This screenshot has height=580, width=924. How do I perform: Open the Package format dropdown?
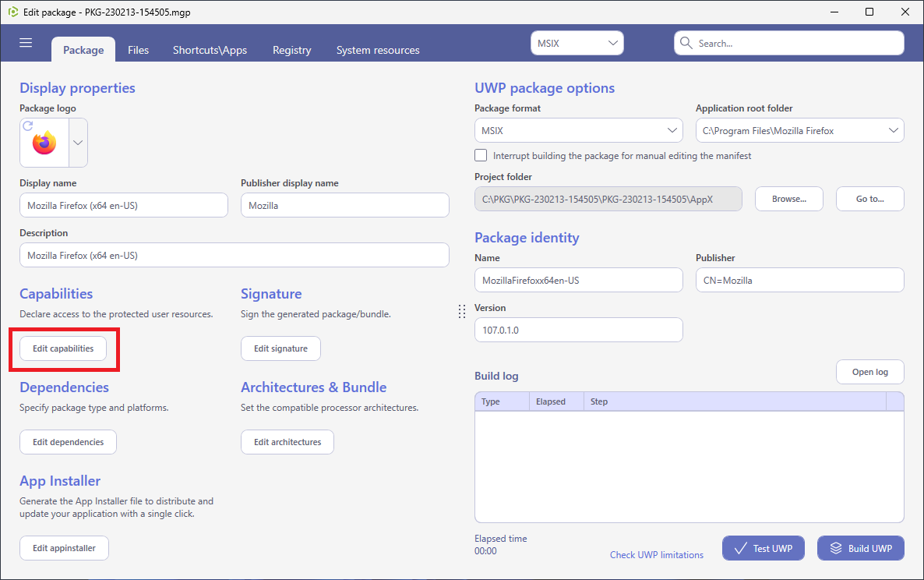[579, 130]
